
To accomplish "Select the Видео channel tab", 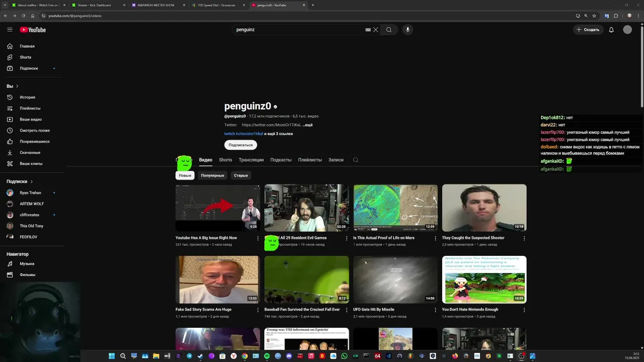I will point(206,160).
